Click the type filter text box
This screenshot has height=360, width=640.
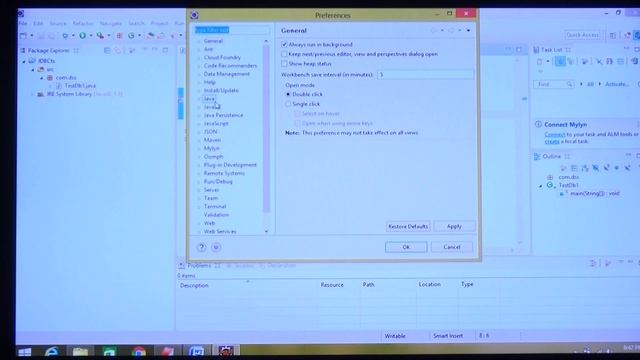[x=232, y=30]
